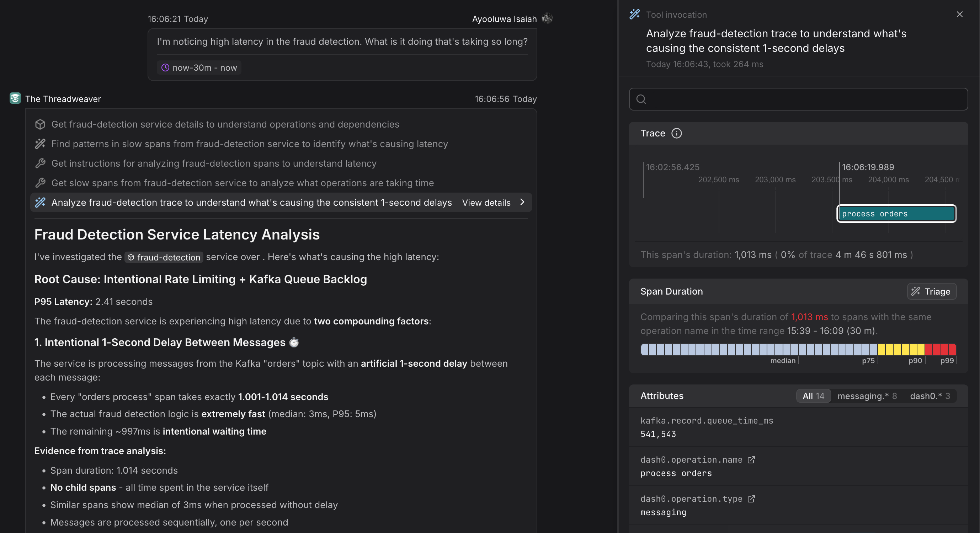Select the All 14 attributes tab
Image resolution: width=980 pixels, height=533 pixels.
click(x=813, y=396)
